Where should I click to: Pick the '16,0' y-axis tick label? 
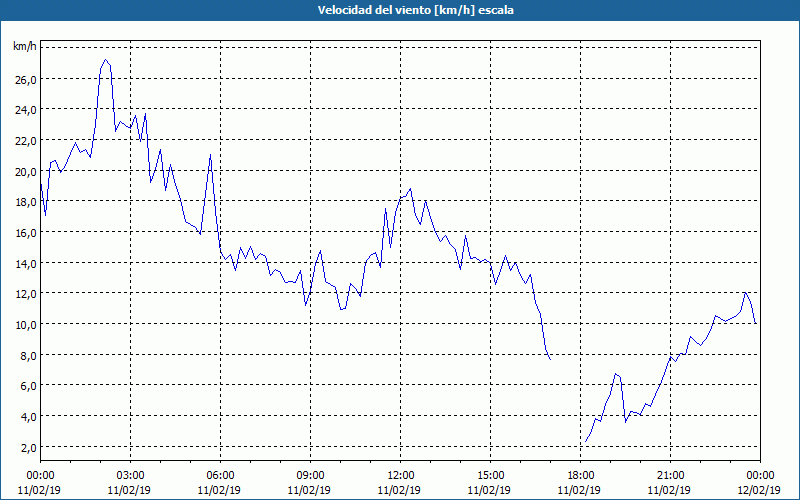click(x=26, y=233)
